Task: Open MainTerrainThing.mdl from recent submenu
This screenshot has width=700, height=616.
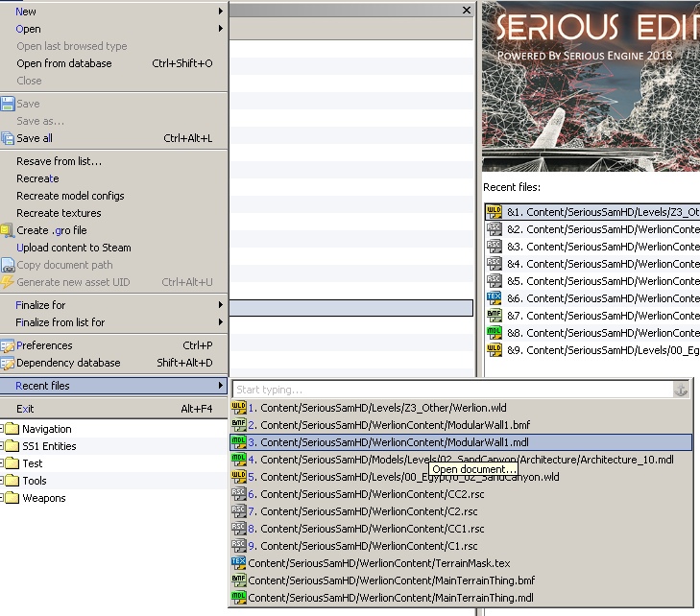Action: (461, 598)
